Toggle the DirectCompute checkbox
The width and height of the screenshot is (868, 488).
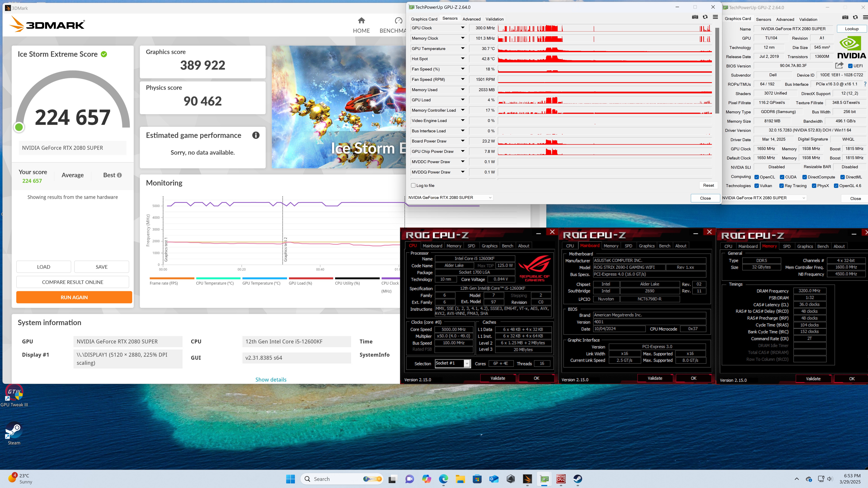pos(804,177)
